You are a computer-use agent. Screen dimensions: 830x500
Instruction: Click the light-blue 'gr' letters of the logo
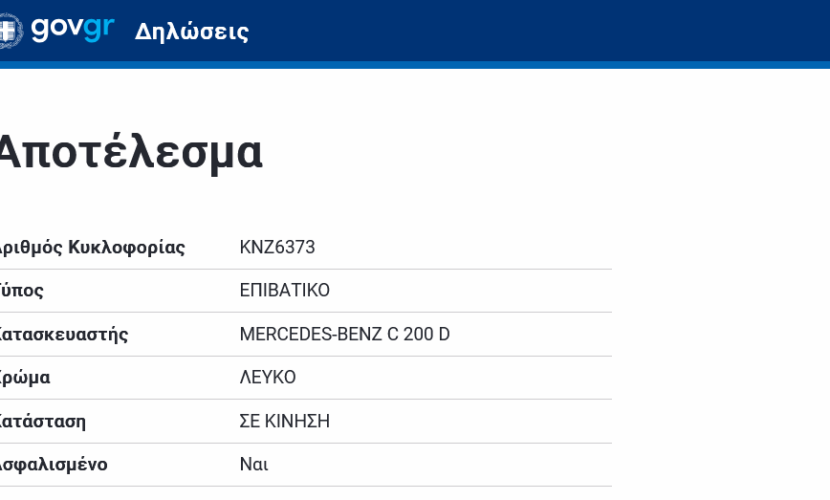[99, 29]
